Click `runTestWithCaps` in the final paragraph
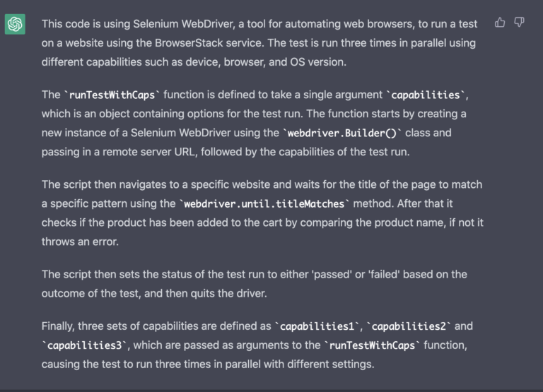Viewport: 543px width, 392px height. 372,345
